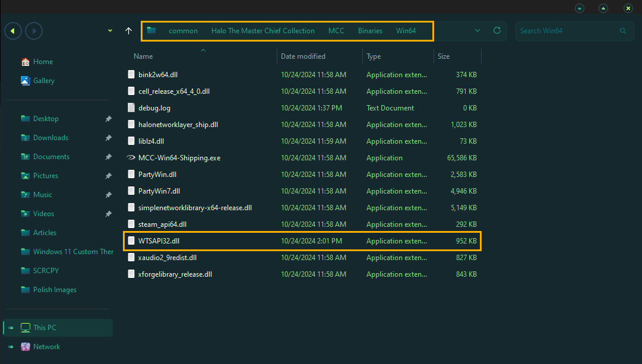Image resolution: width=642 pixels, height=364 pixels.
Task: Expand the This PC tree node
Action: point(11,328)
